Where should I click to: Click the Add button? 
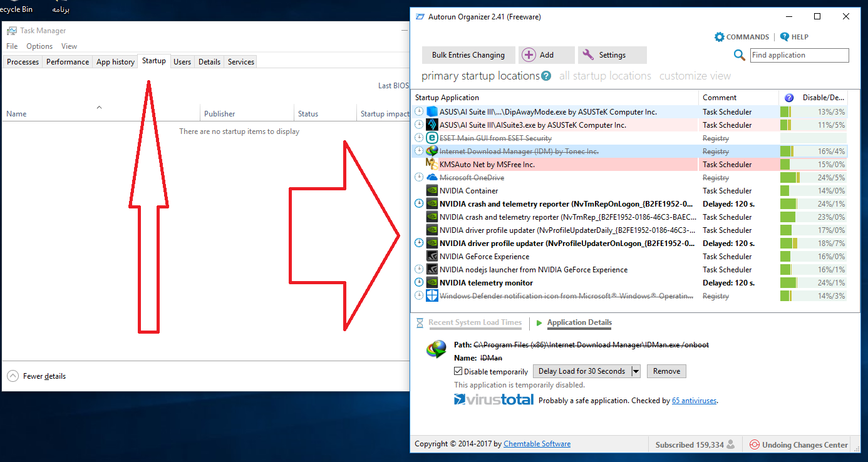coord(546,55)
